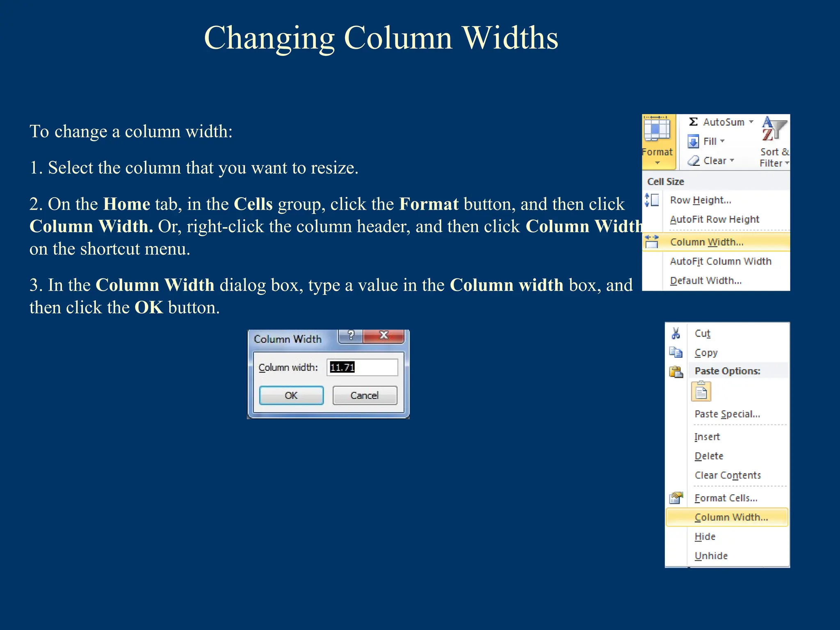840x630 pixels.
Task: Click step 1 'Select the column' text
Action: point(194,168)
